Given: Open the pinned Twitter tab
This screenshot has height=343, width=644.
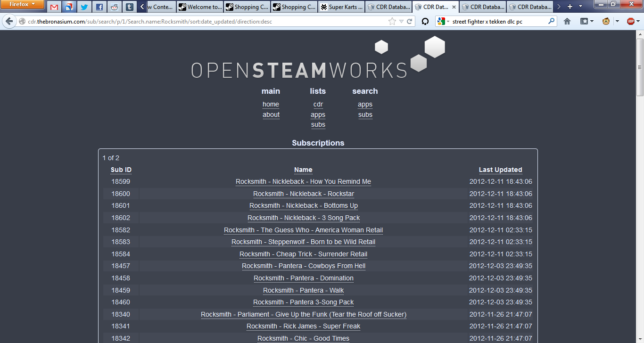Looking at the screenshot, I should (84, 7).
